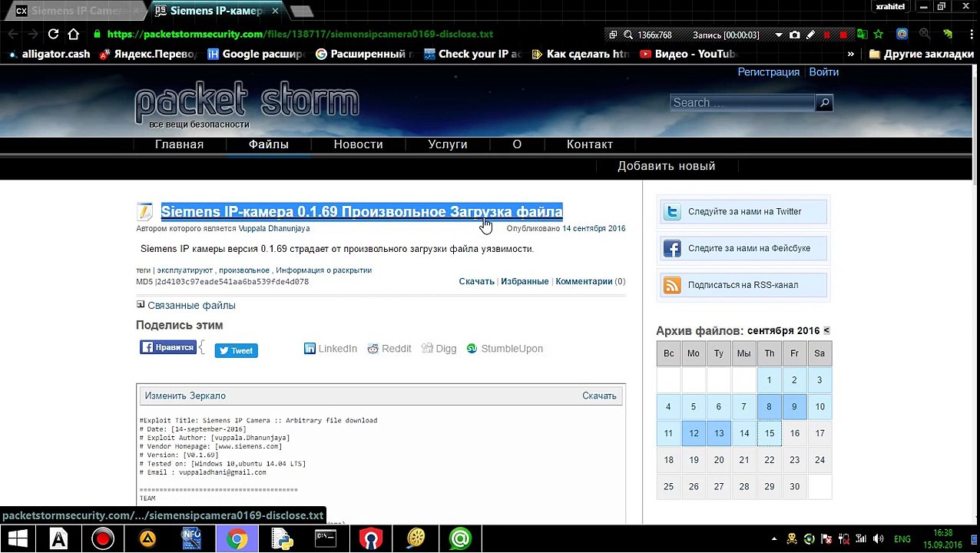Screen dimensions: 980x553
Task: Go to the browser home page icon
Action: pyautogui.click(x=74, y=34)
